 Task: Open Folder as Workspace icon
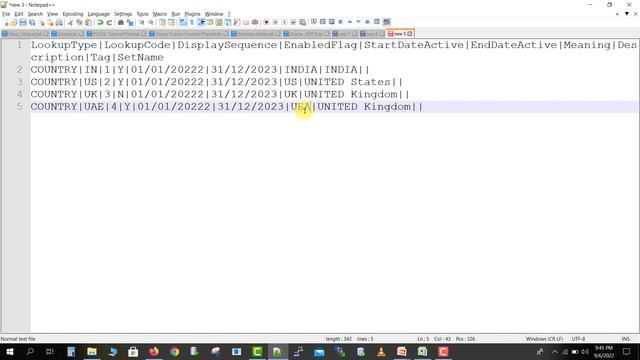tap(246, 22)
